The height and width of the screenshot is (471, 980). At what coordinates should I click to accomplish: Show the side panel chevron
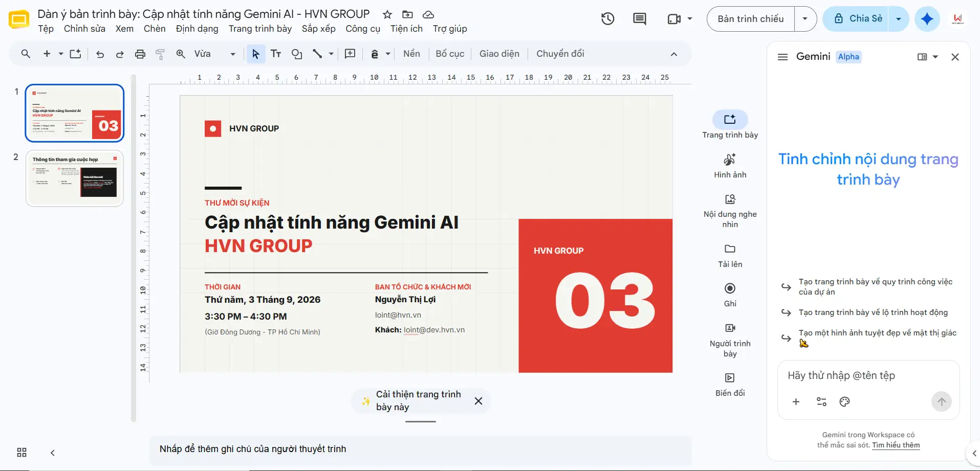(974, 453)
